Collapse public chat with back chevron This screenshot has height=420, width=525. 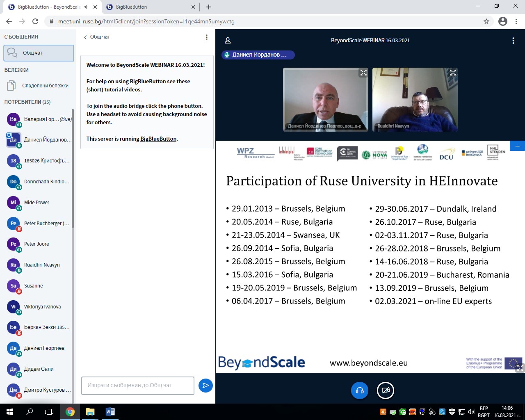[85, 37]
